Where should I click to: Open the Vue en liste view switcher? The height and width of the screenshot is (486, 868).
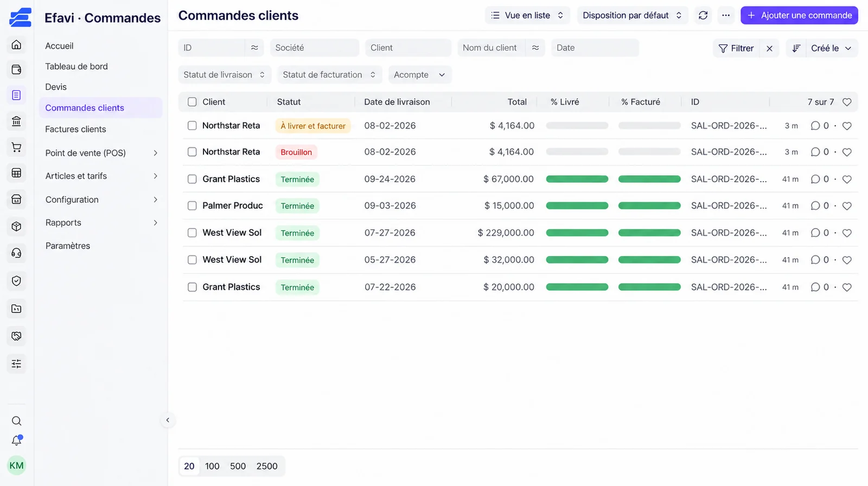(527, 15)
